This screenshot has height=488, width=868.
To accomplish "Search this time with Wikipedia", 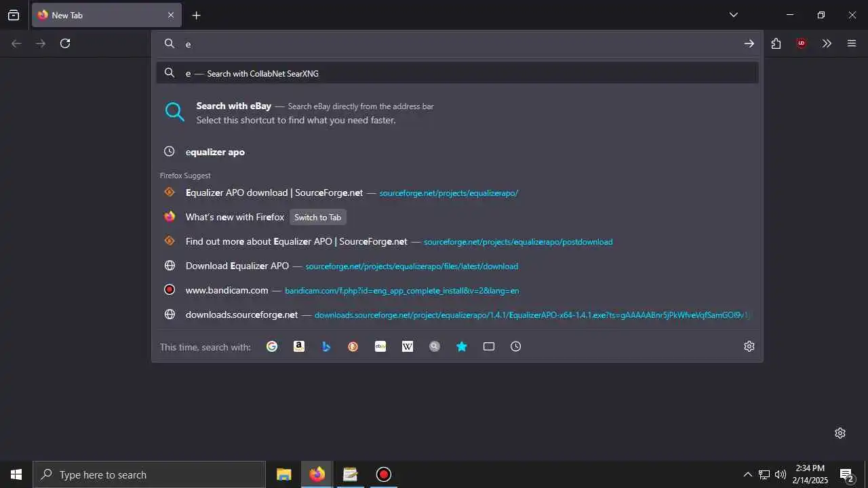I will tap(408, 346).
